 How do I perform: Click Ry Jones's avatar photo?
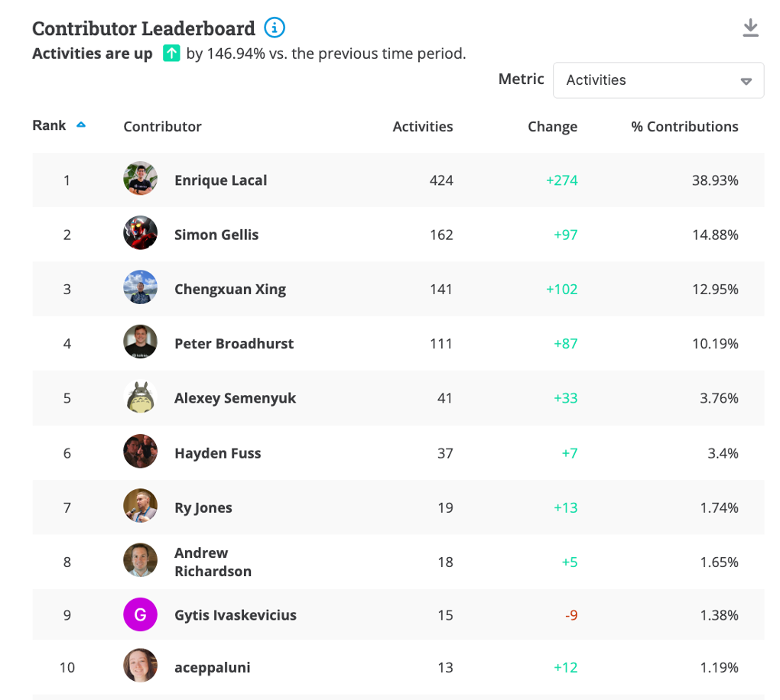(x=140, y=506)
